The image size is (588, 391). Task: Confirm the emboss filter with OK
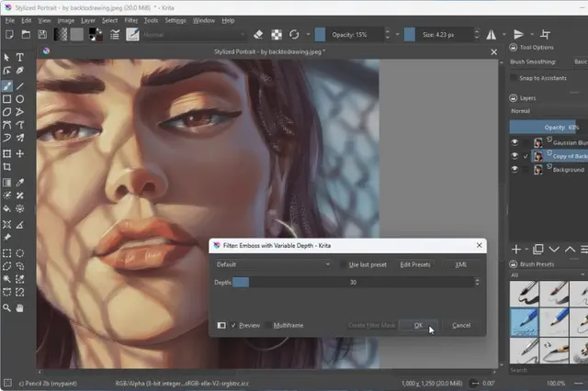coord(418,325)
